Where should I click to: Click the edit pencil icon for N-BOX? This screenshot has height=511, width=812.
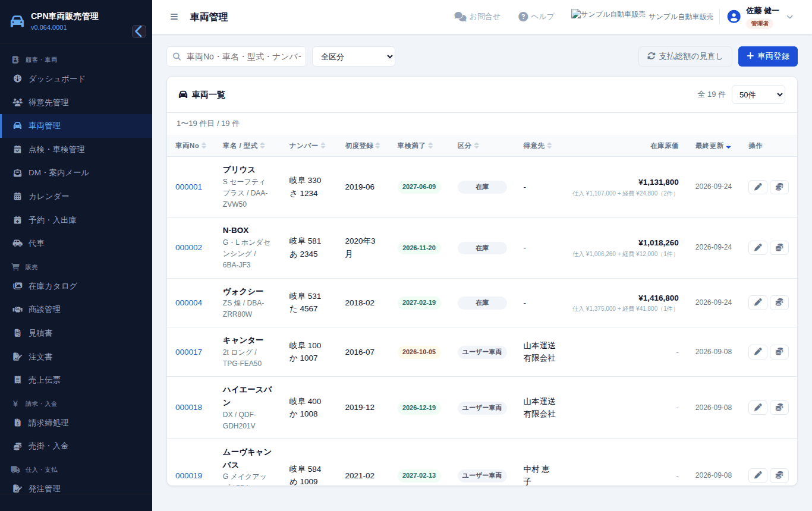[x=757, y=248]
